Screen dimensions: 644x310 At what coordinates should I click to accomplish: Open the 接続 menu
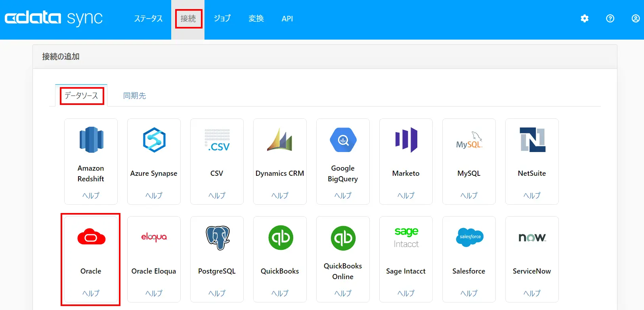[x=188, y=19]
